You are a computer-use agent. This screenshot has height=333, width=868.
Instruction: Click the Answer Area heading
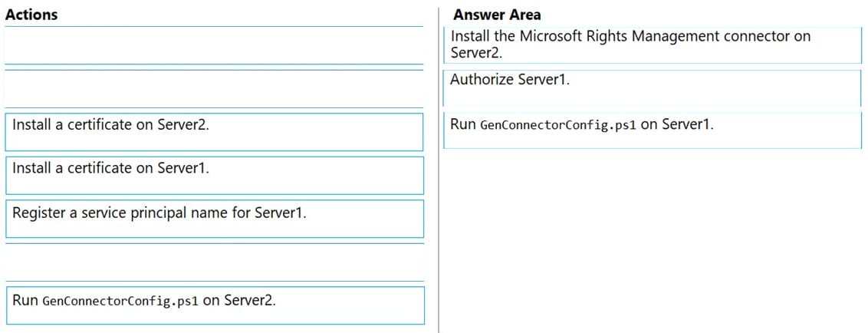click(x=497, y=15)
